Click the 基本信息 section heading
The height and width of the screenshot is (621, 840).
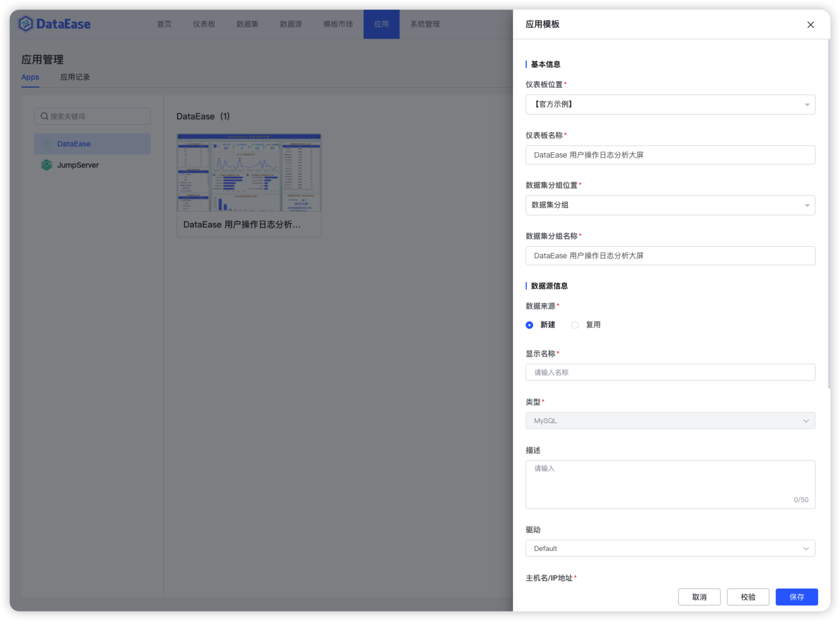[x=545, y=65]
